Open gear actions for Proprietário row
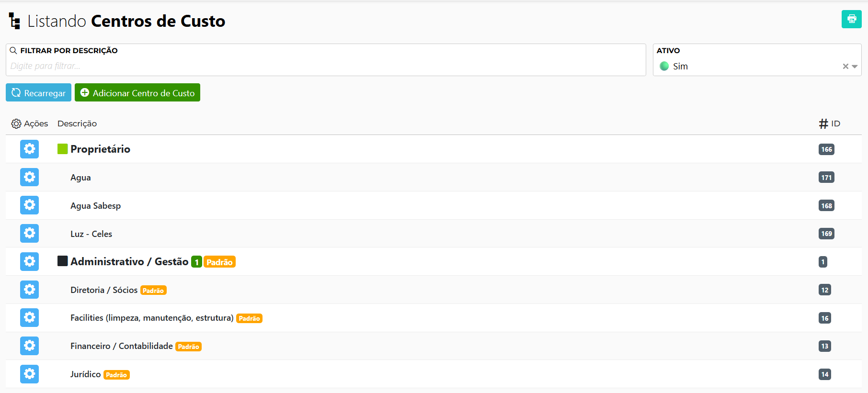The image size is (868, 393). 29,149
